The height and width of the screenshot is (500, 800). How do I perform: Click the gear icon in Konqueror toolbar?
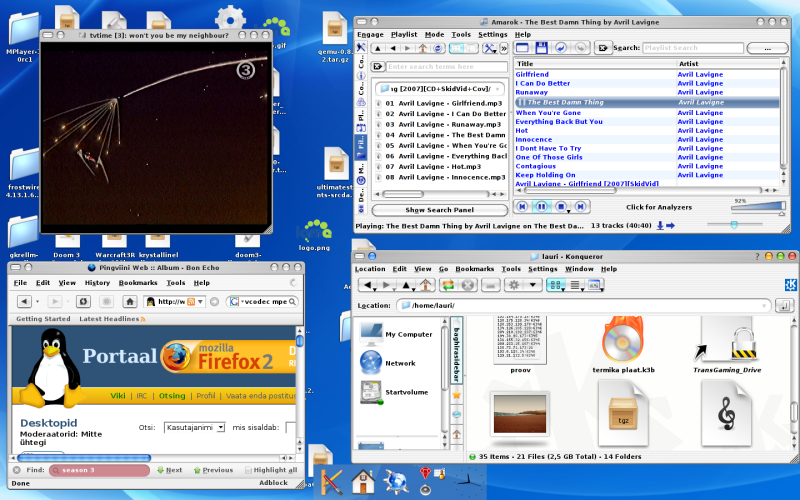click(514, 285)
